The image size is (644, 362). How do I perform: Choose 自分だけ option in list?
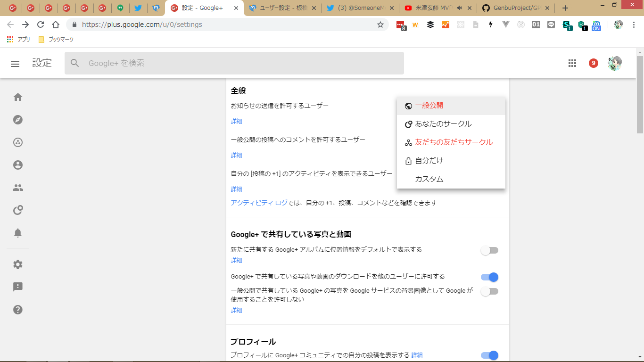coord(429,161)
